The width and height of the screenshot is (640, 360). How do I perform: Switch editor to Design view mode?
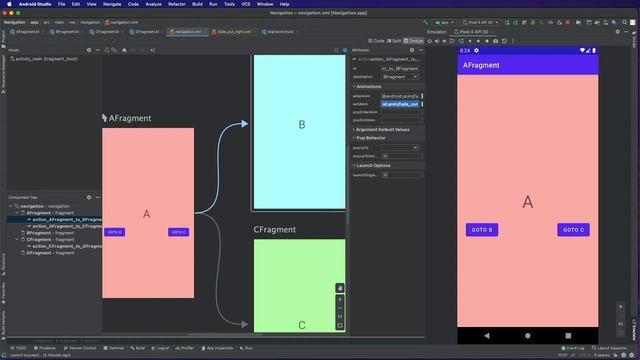click(413, 41)
